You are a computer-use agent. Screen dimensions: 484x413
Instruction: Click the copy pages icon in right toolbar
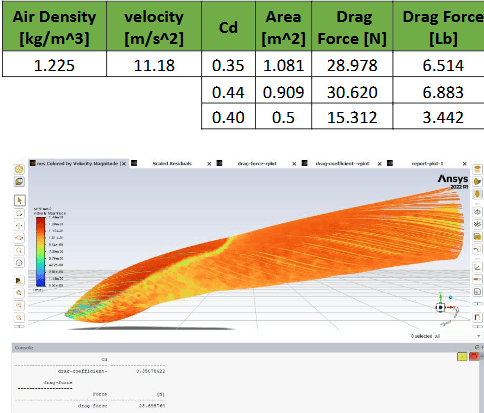[x=478, y=317]
